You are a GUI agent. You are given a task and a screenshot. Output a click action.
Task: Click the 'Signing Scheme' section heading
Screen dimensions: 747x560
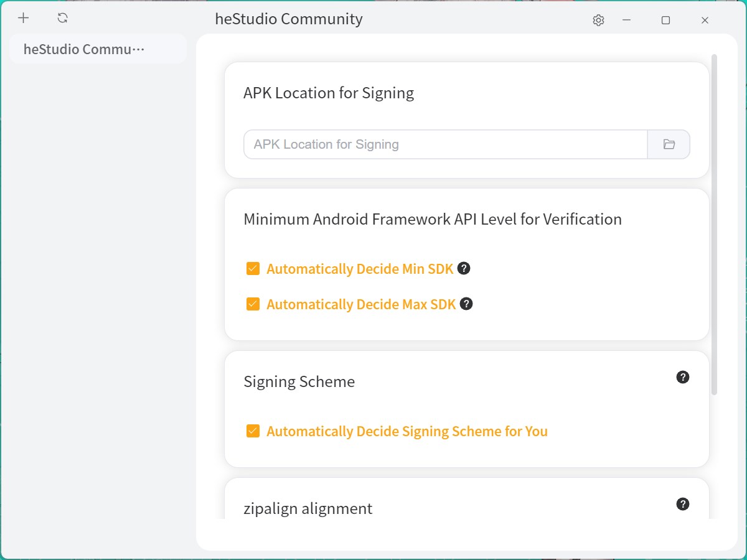[x=299, y=381]
